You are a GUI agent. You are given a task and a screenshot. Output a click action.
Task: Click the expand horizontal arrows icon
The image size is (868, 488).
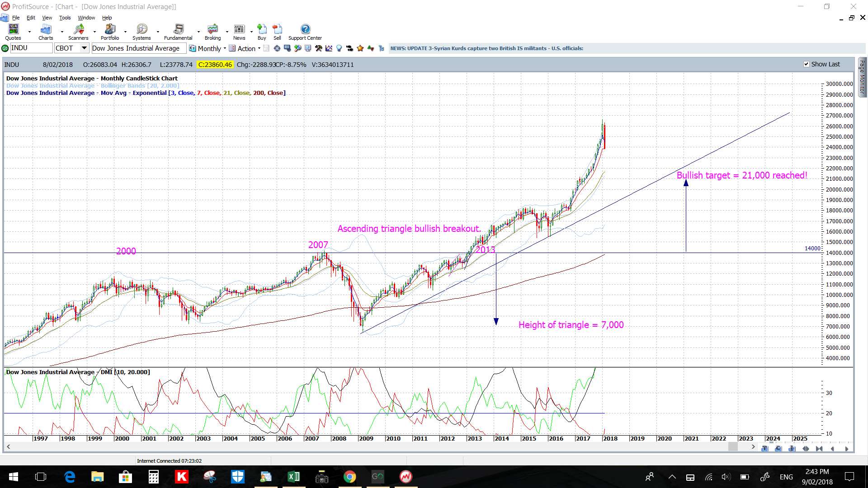pos(806,449)
